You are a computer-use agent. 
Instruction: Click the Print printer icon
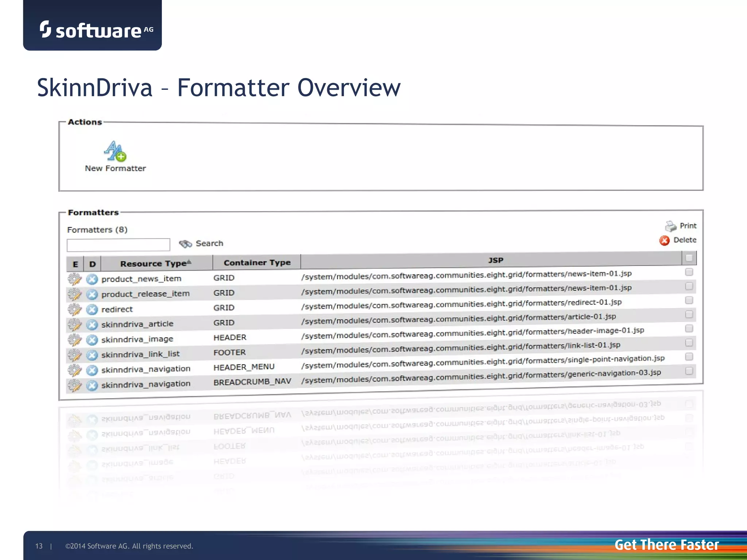pyautogui.click(x=670, y=226)
